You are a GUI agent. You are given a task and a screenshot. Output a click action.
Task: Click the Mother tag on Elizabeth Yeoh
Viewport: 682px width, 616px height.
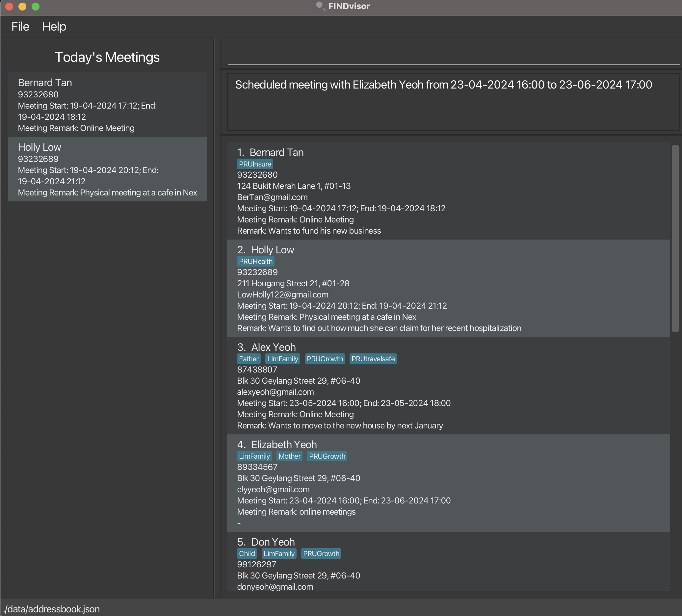289,456
